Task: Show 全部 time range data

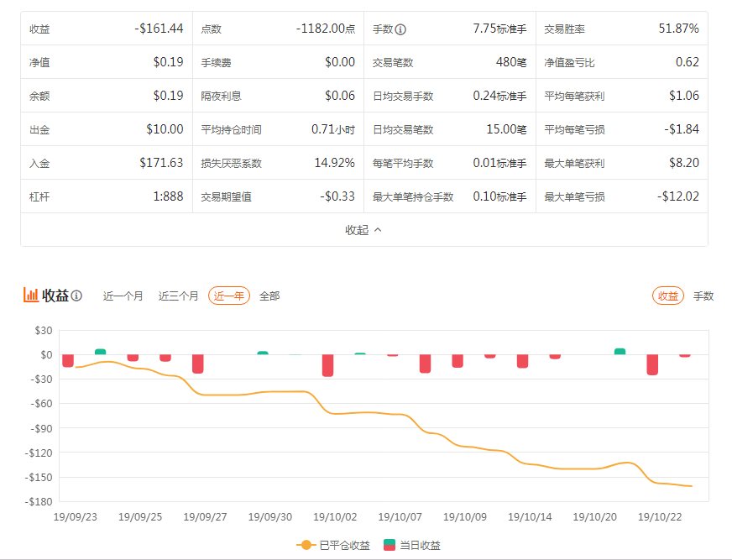Action: coord(269,296)
